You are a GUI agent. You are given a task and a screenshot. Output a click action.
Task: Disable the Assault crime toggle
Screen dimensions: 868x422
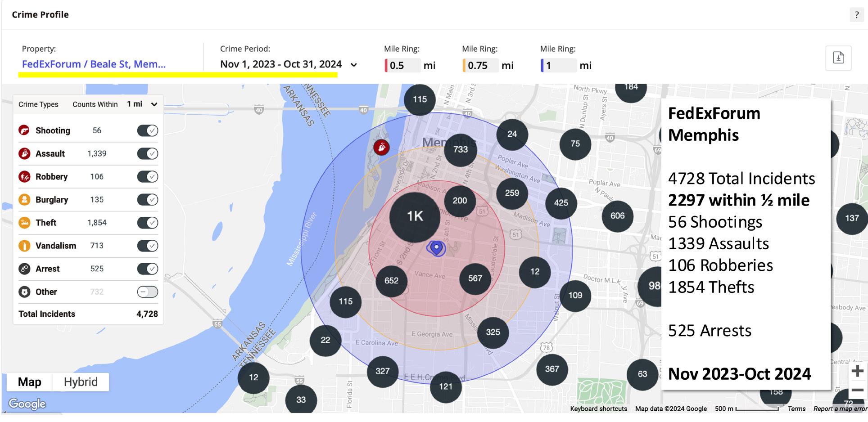click(x=148, y=153)
